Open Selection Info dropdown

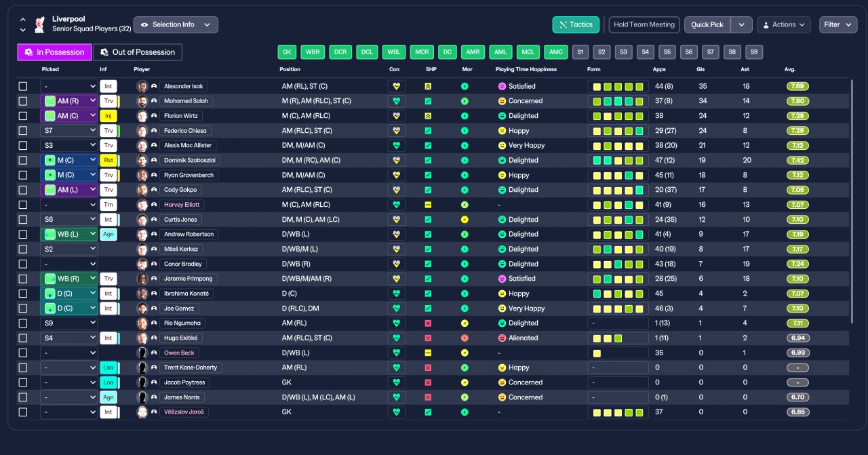[176, 24]
